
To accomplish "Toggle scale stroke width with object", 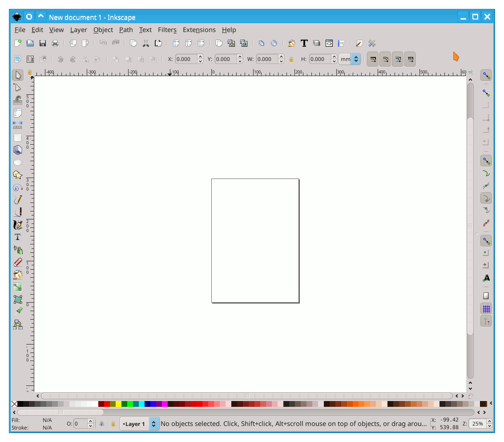I will [x=373, y=59].
